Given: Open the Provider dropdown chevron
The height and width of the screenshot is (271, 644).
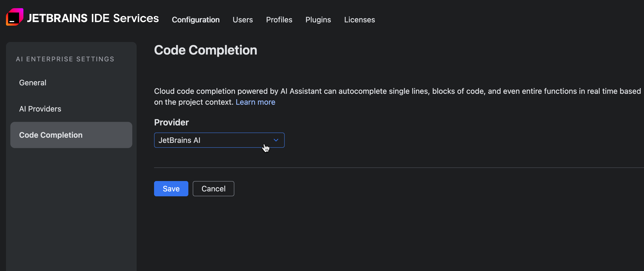Looking at the screenshot, I should [276, 140].
